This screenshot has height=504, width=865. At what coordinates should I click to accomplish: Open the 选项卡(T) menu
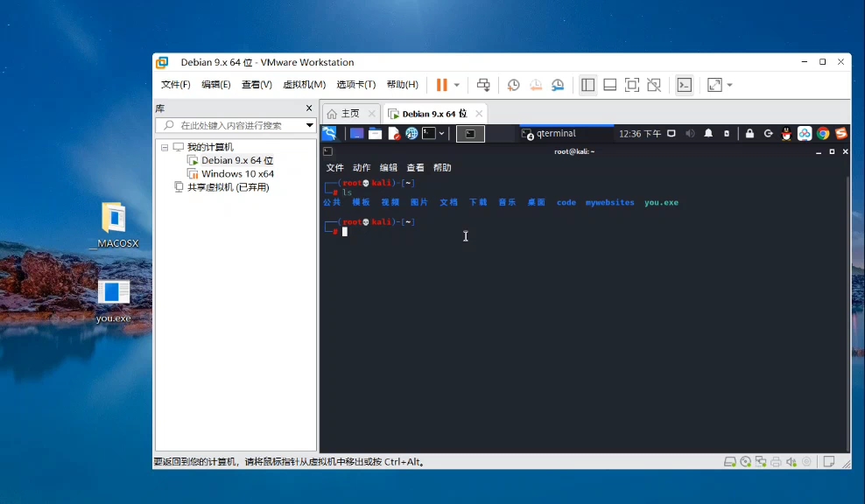[355, 84]
